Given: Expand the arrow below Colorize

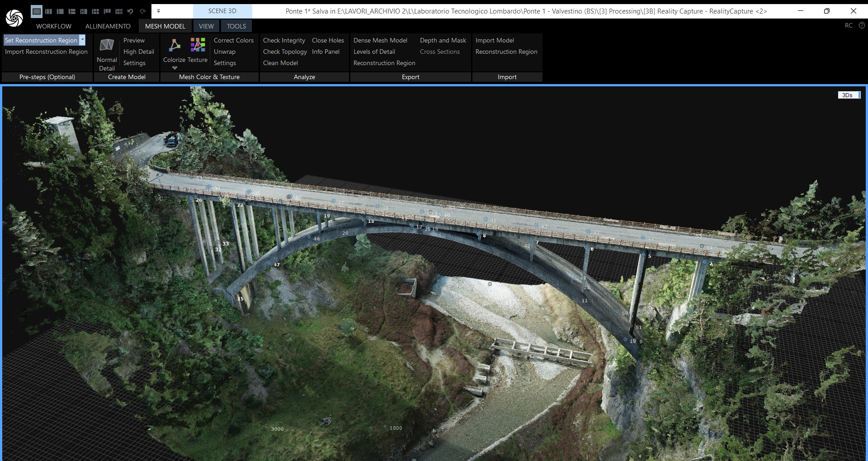Looking at the screenshot, I should click(175, 68).
